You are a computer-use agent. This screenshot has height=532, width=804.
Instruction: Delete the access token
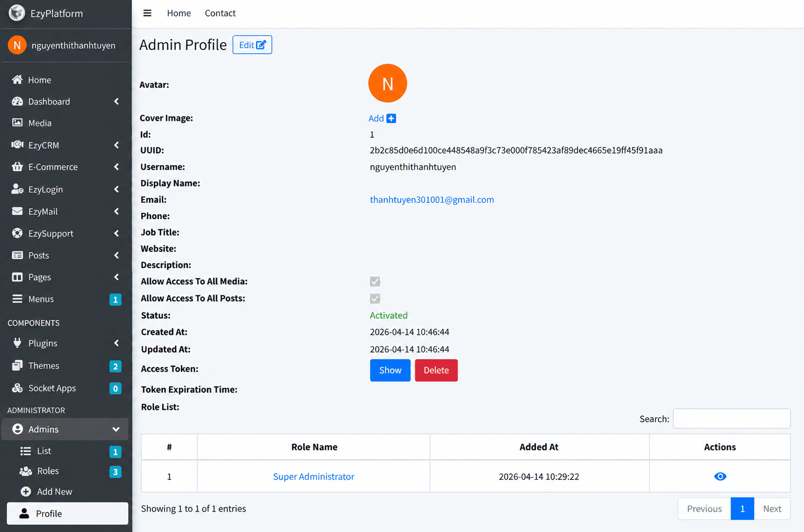tap(436, 370)
